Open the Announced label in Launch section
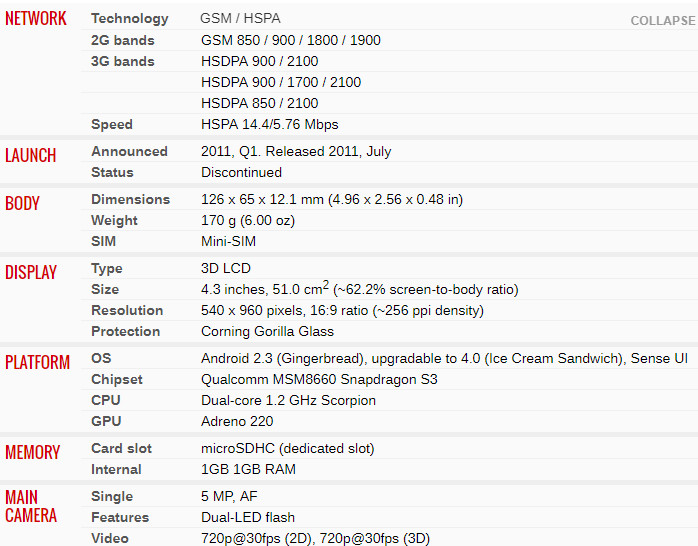The image size is (698, 546). pyautogui.click(x=129, y=152)
